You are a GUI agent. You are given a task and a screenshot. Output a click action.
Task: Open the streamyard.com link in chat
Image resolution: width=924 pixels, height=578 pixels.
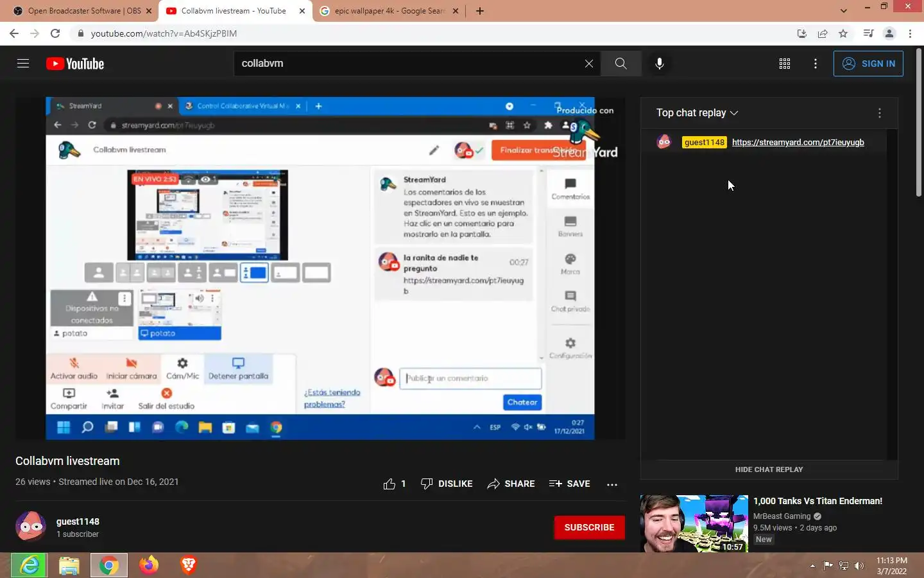(798, 143)
